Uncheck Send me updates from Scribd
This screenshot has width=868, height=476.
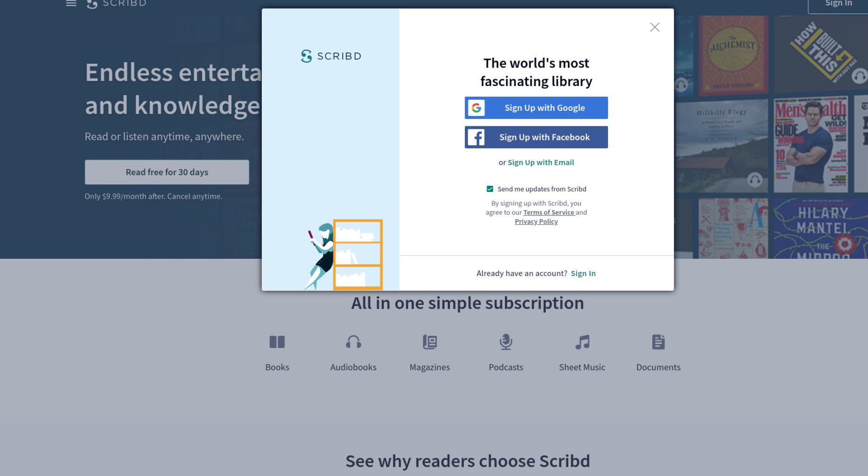(490, 189)
